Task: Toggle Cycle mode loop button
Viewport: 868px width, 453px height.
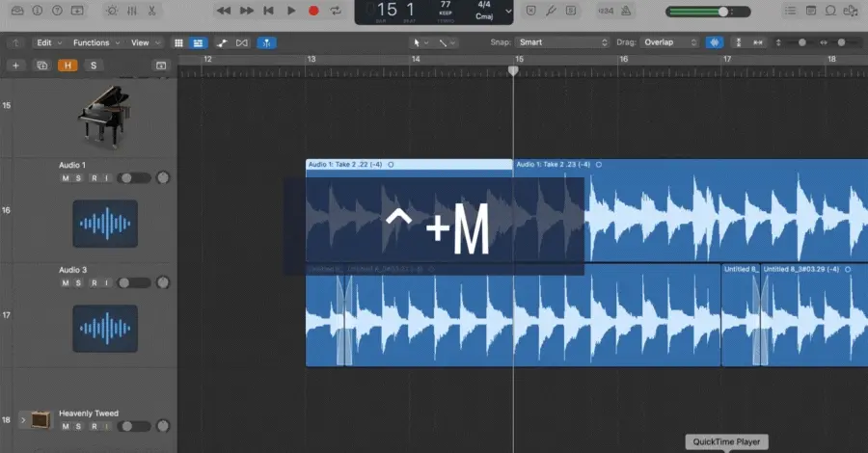Action: point(336,11)
